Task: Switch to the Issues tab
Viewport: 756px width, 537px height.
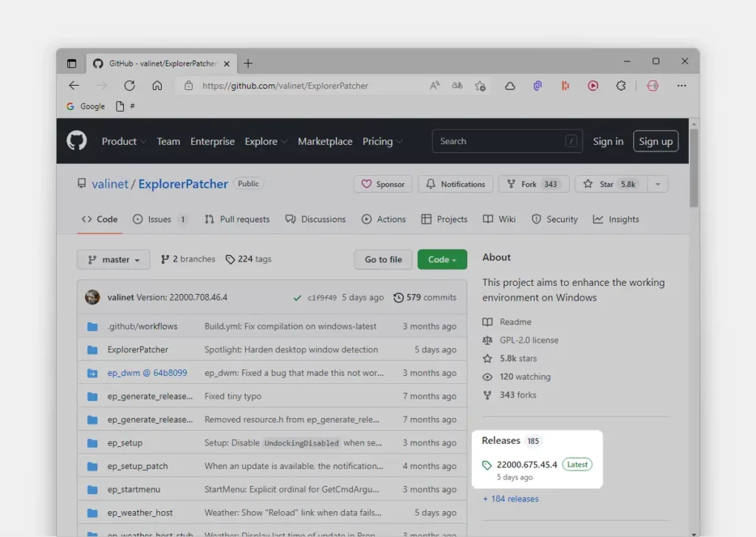Action: point(159,219)
